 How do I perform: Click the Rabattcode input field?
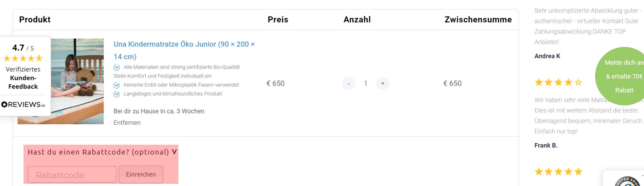pos(72,175)
